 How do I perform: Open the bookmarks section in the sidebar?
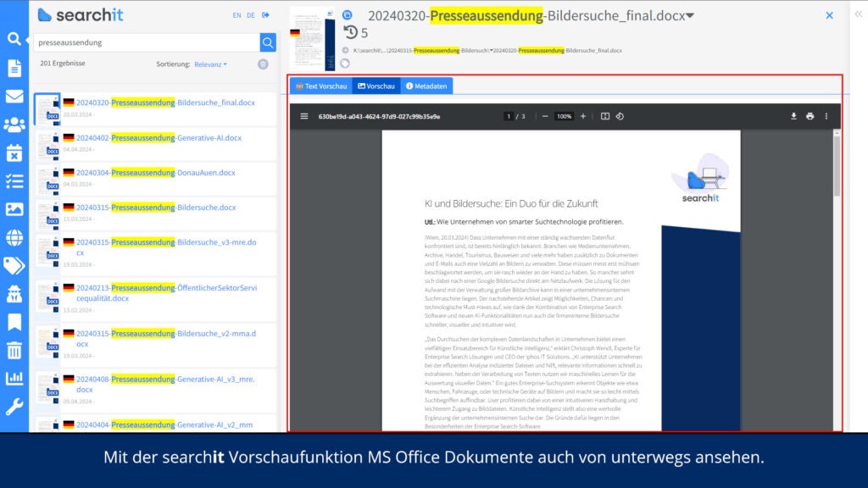click(x=14, y=322)
